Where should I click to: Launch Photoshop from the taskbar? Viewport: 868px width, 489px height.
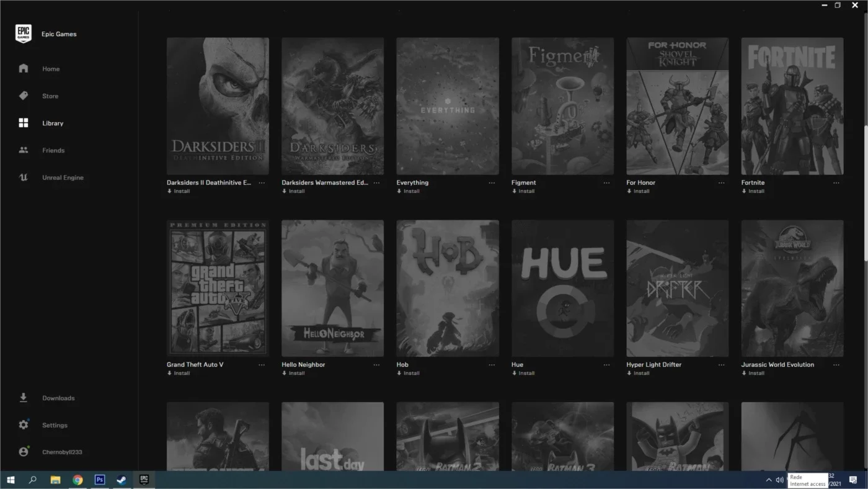coord(100,480)
